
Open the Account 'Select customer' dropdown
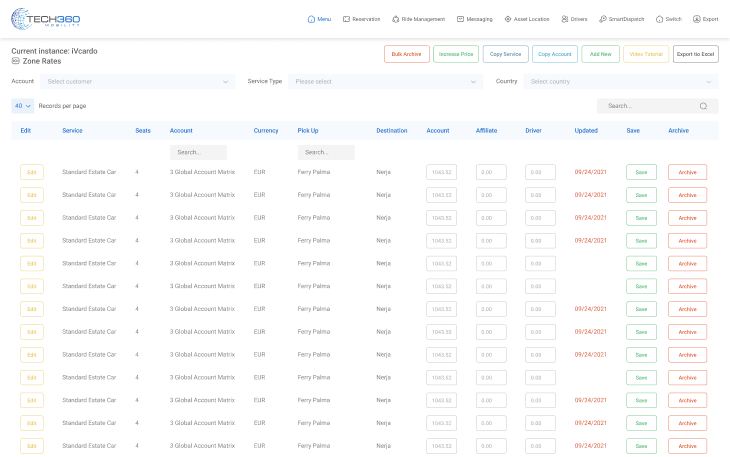click(137, 81)
